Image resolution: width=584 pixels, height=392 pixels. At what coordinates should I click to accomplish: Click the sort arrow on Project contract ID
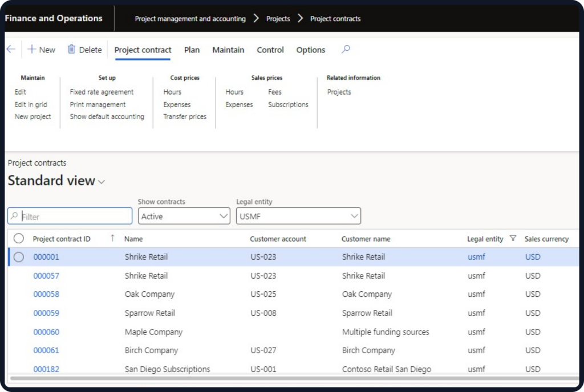[x=112, y=238]
